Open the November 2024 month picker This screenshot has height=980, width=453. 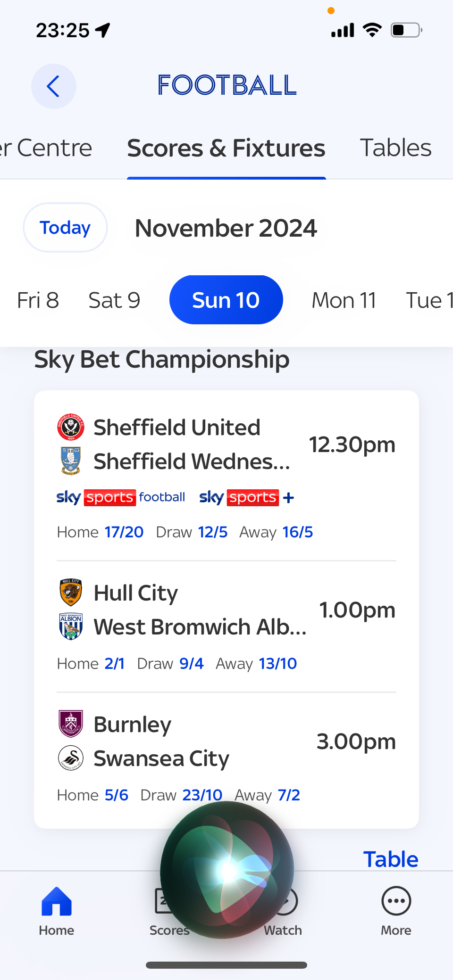(x=226, y=228)
